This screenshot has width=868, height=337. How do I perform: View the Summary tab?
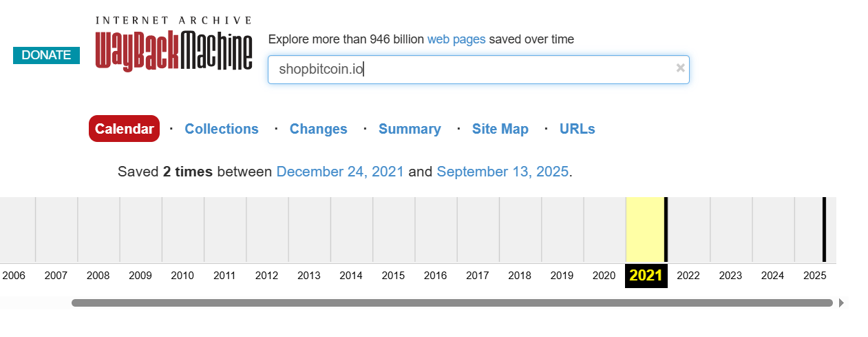click(410, 129)
